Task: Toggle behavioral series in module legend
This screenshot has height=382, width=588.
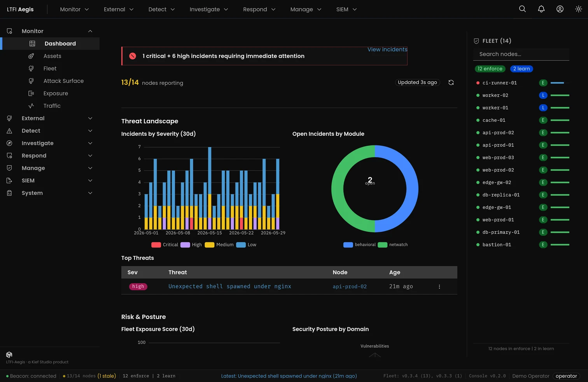Action: click(x=359, y=245)
